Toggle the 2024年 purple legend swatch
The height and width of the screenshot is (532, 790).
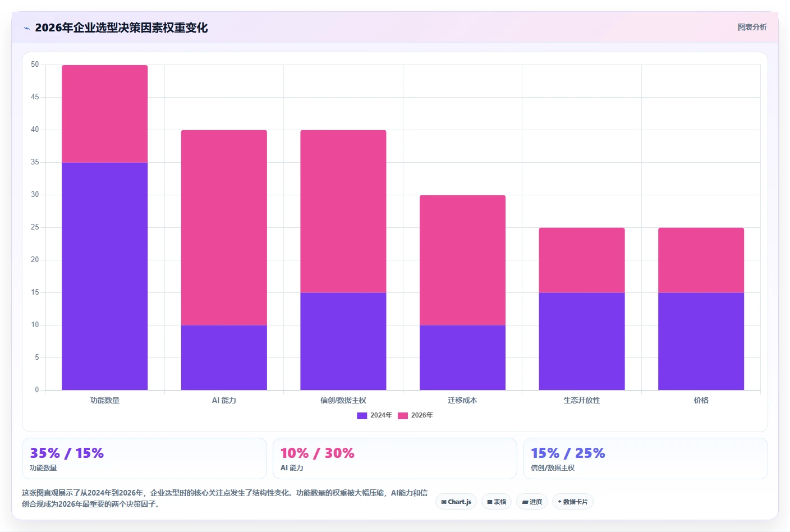coord(362,416)
